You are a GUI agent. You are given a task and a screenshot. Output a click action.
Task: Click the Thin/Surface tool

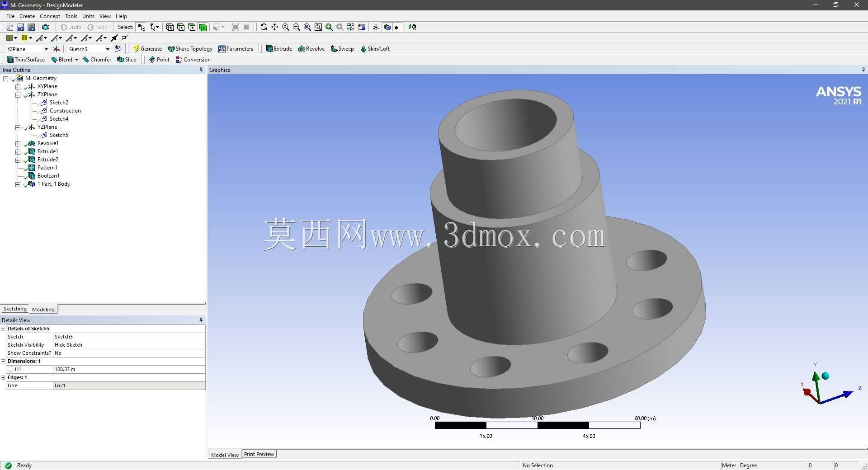pyautogui.click(x=26, y=60)
